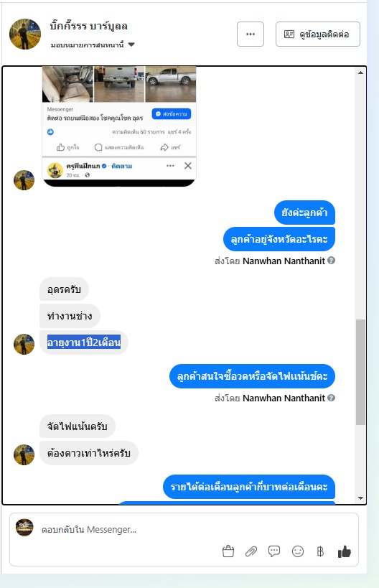Click the help icon beside first Nanwhan Nanthanit
This screenshot has width=379, height=588.
pyautogui.click(x=332, y=260)
